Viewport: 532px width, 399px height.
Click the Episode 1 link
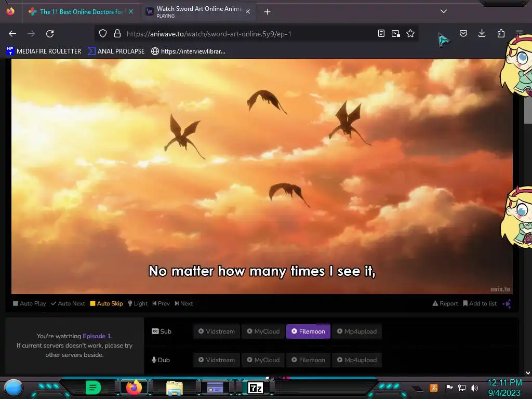coord(97,336)
